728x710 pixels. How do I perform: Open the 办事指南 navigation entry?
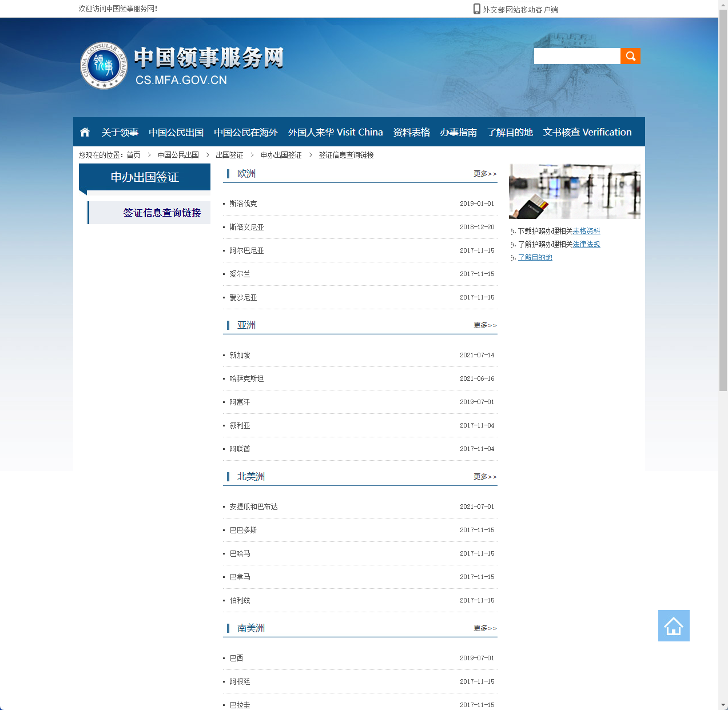[x=458, y=131]
